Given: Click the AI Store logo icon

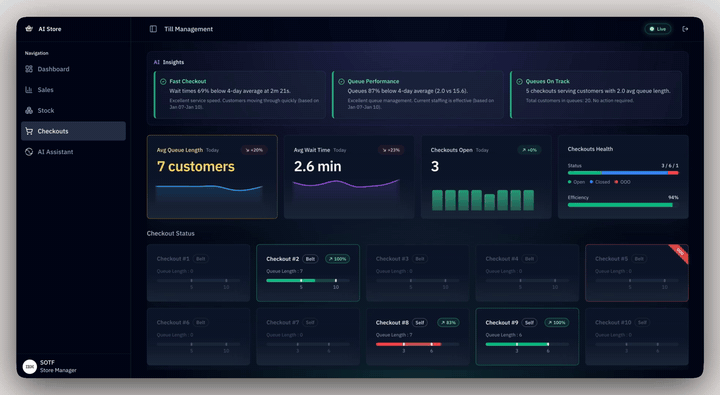Looking at the screenshot, I should click(29, 28).
